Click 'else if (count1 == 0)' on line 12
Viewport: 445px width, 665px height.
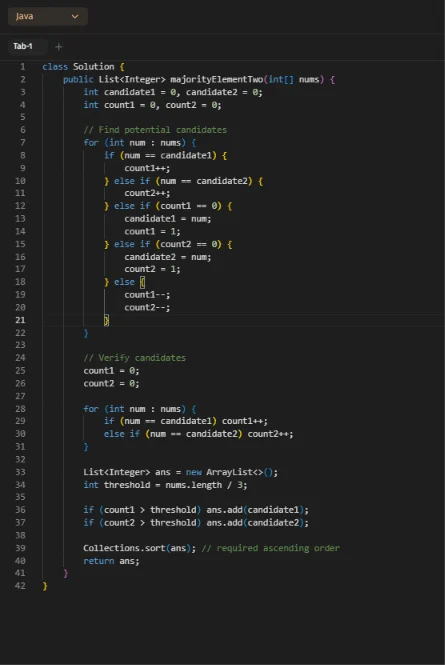pos(168,206)
